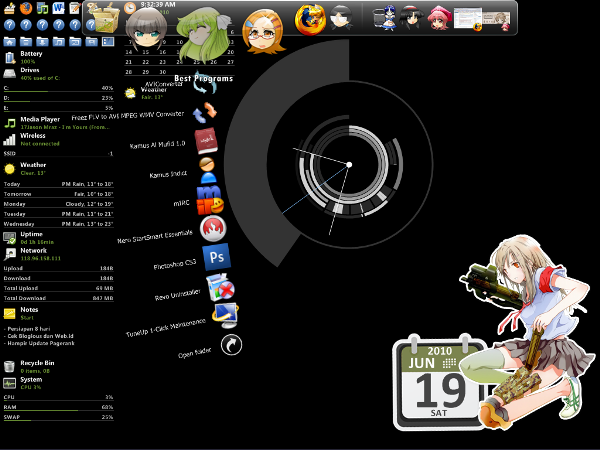The height and width of the screenshot is (450, 600).
Task: Click the CPU usage row
Action: click(x=59, y=398)
